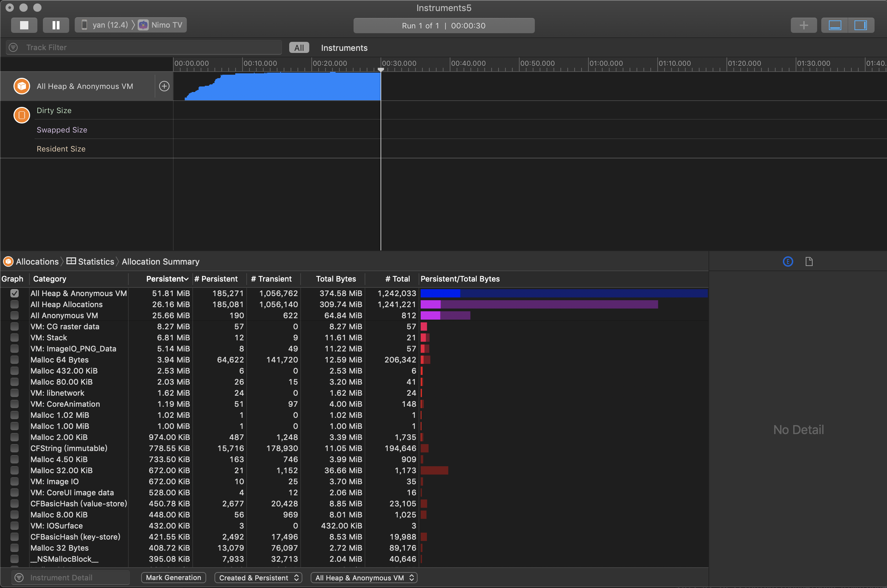The height and width of the screenshot is (588, 887).
Task: Click the plus icon on the All Heap track
Action: [164, 86]
